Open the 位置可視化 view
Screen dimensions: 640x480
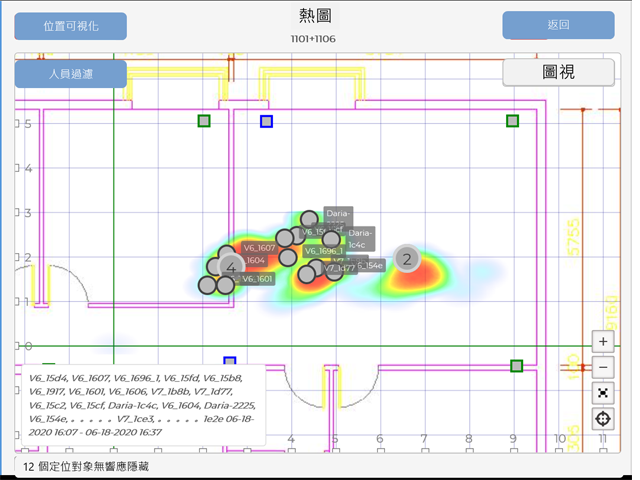(71, 26)
